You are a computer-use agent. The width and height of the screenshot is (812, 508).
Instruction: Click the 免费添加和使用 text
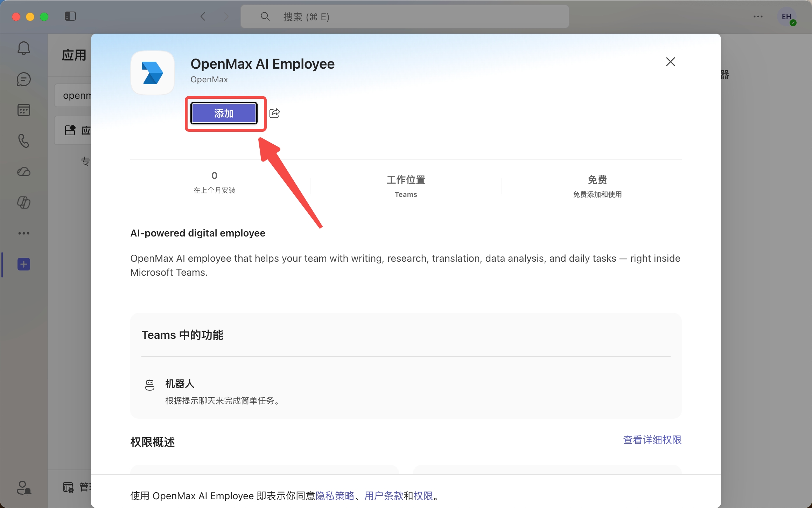(x=597, y=194)
